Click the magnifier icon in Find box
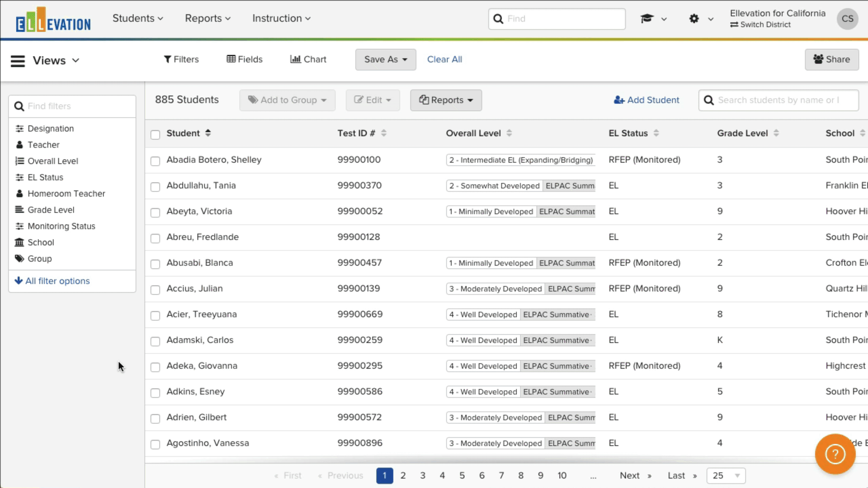Viewport: 868px width, 488px height. pyautogui.click(x=498, y=19)
